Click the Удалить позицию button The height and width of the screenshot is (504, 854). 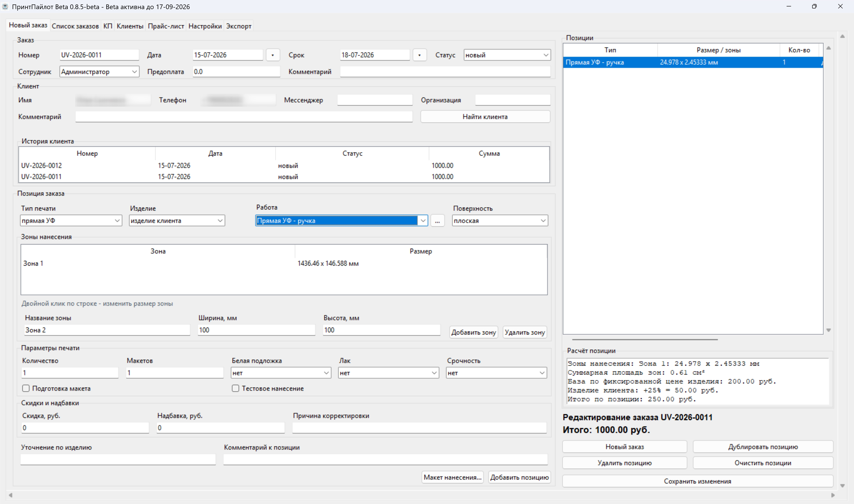pos(625,463)
